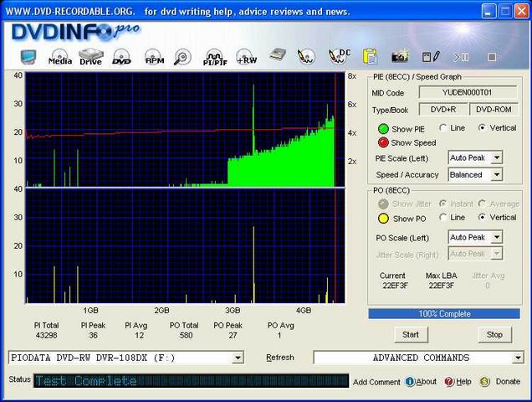Viewport: 532px width, 402px height.
Task: Open the PI/PIF scan tool
Action: (x=215, y=58)
